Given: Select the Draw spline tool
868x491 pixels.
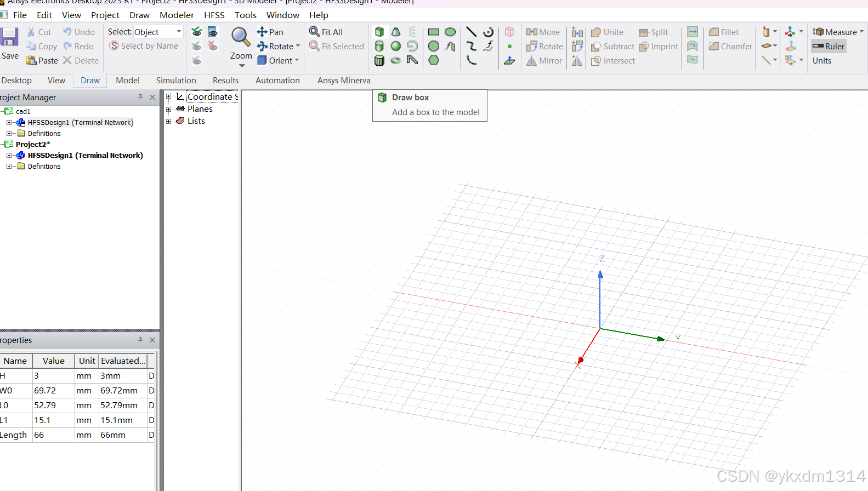Looking at the screenshot, I should click(x=471, y=46).
